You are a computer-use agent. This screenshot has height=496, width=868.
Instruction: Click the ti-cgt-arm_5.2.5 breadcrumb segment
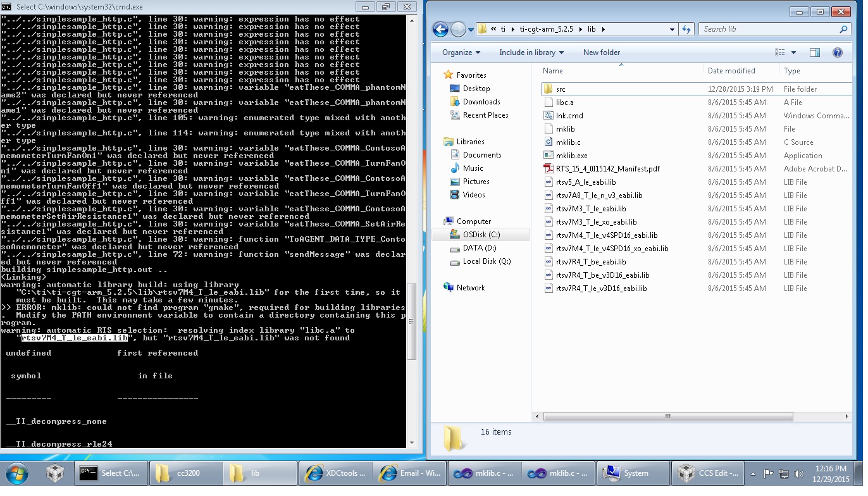click(x=547, y=29)
